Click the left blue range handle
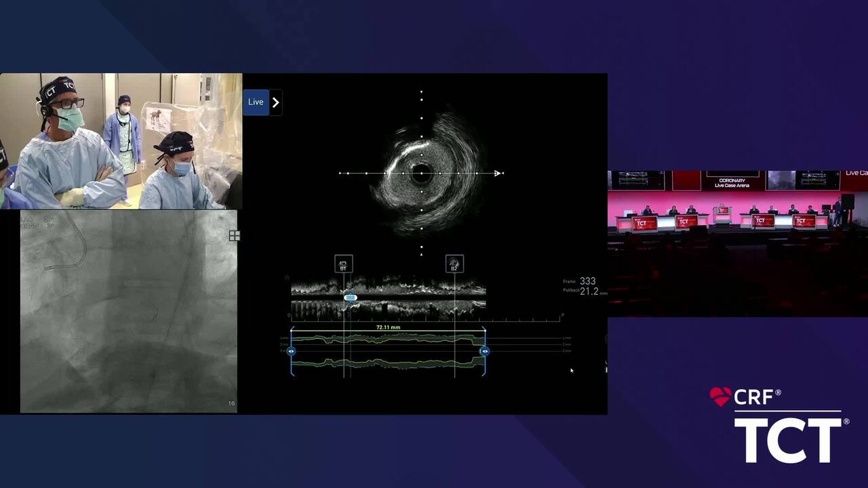 click(291, 351)
